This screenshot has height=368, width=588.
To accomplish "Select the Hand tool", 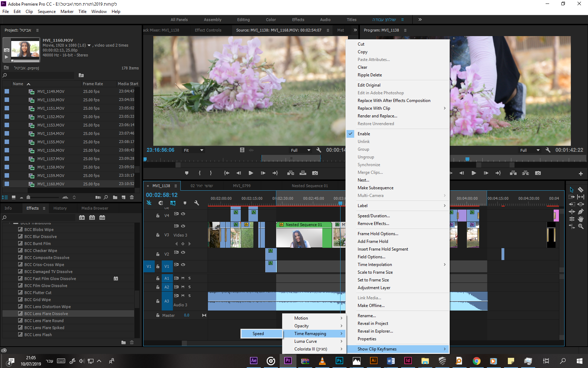I will [x=580, y=219].
